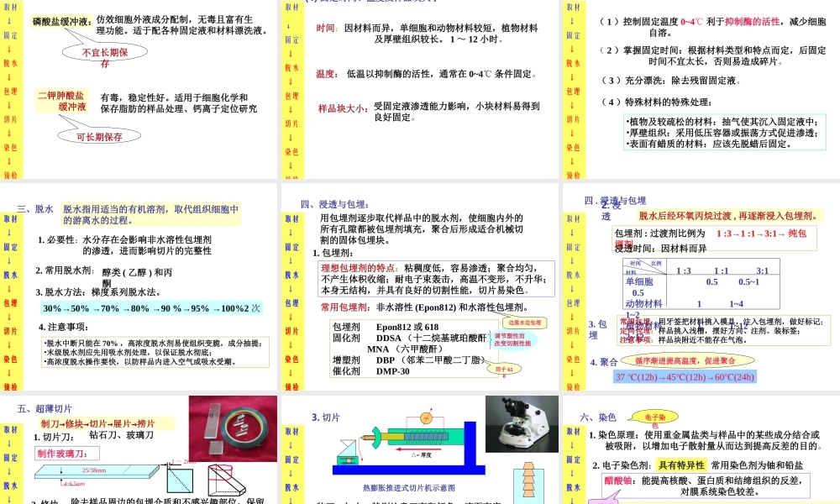Click the ultramicrotome photograph
The width and height of the screenshot is (840, 504).
[x=522, y=424]
